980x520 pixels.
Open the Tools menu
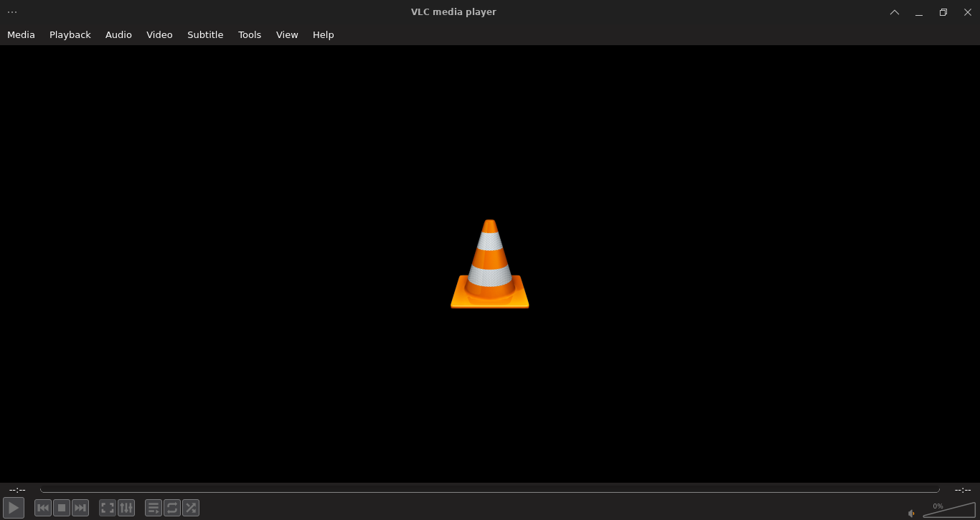(x=250, y=34)
